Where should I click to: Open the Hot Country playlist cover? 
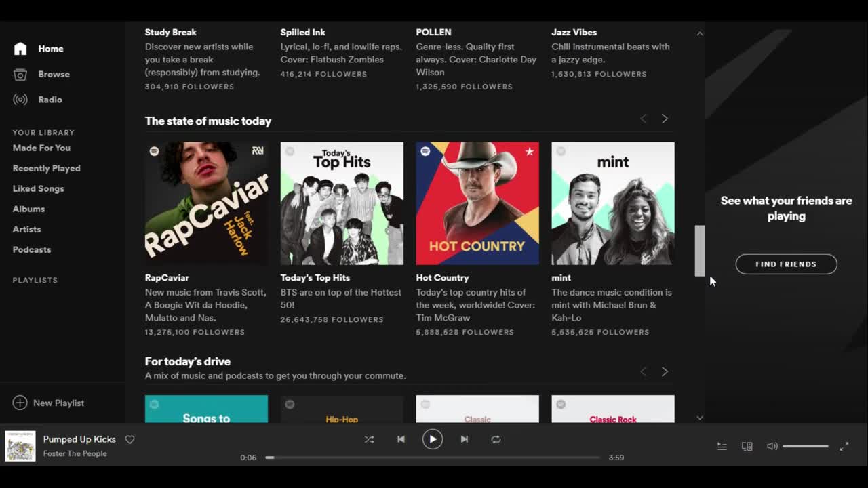pyautogui.click(x=477, y=203)
